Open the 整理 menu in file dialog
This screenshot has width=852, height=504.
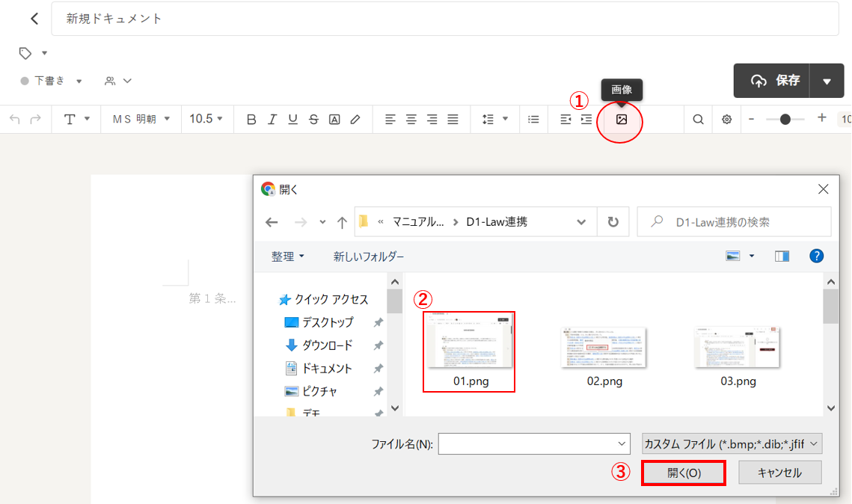(x=288, y=256)
